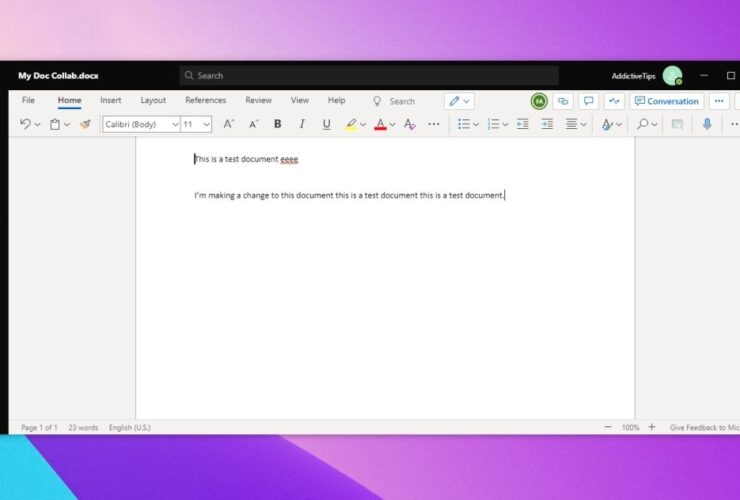740x500 pixels.
Task: Click the 100% zoom level
Action: click(x=630, y=428)
